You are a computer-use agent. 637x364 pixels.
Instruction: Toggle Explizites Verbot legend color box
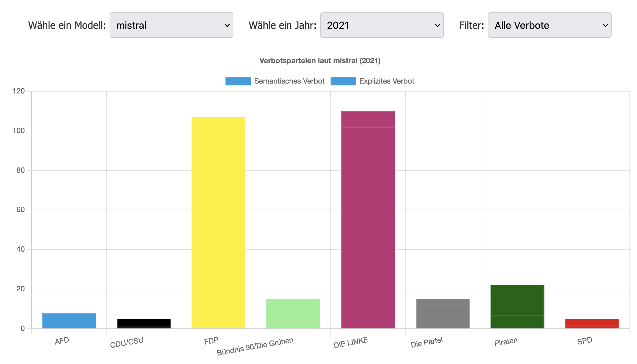pyautogui.click(x=343, y=81)
